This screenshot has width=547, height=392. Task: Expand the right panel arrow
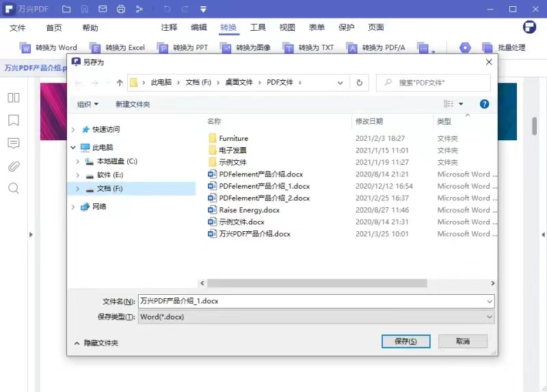543,235
